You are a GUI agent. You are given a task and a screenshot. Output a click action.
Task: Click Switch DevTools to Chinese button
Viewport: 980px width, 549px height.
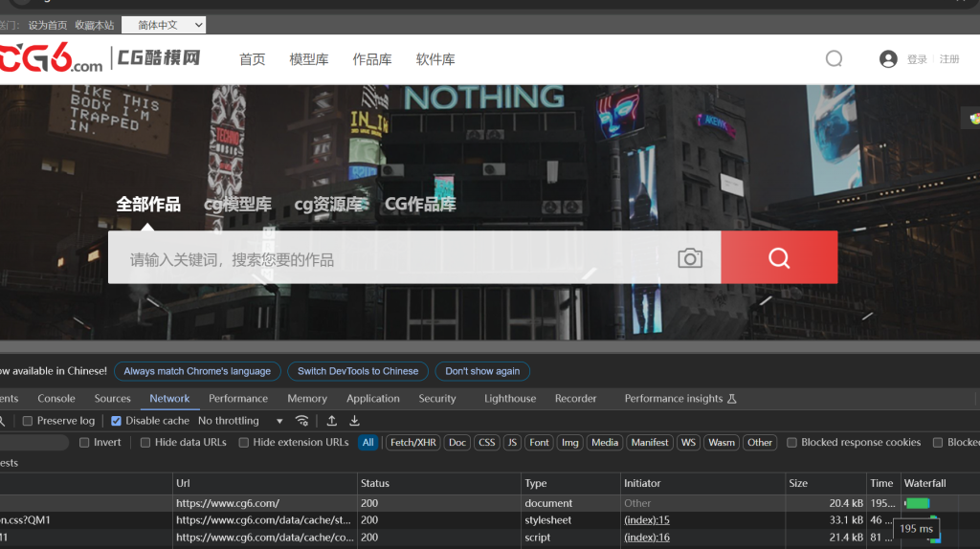point(357,371)
